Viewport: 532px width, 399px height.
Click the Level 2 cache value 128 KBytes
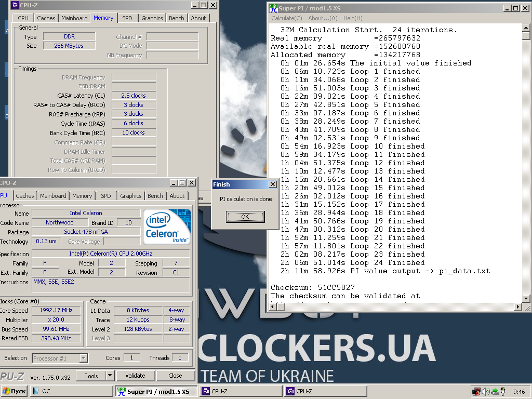click(x=138, y=329)
